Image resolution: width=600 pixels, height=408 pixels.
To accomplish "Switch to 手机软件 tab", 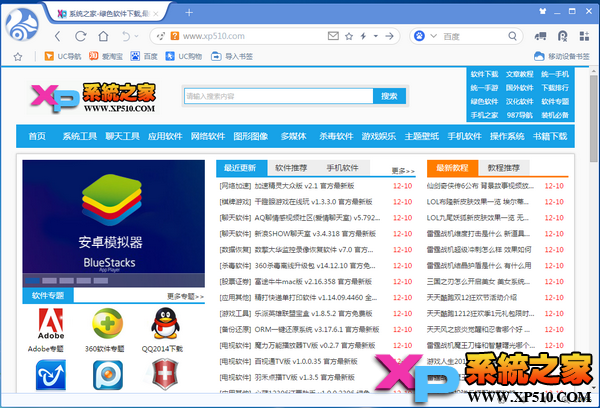I will 342,168.
